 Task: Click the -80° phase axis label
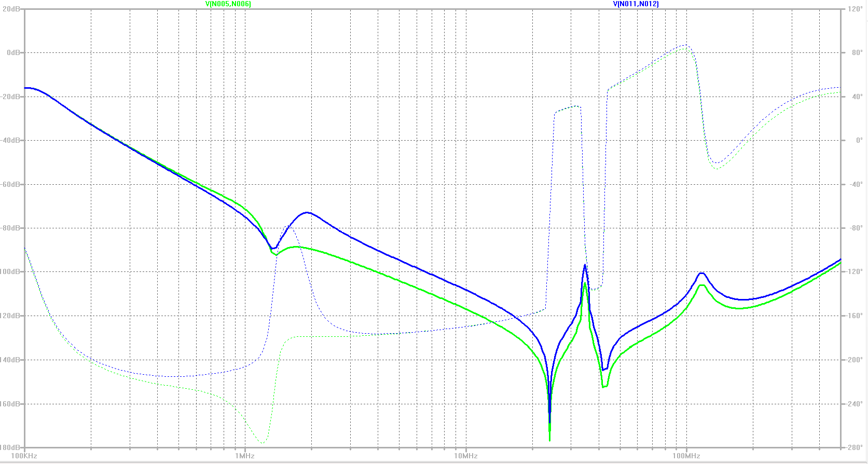(x=856, y=228)
